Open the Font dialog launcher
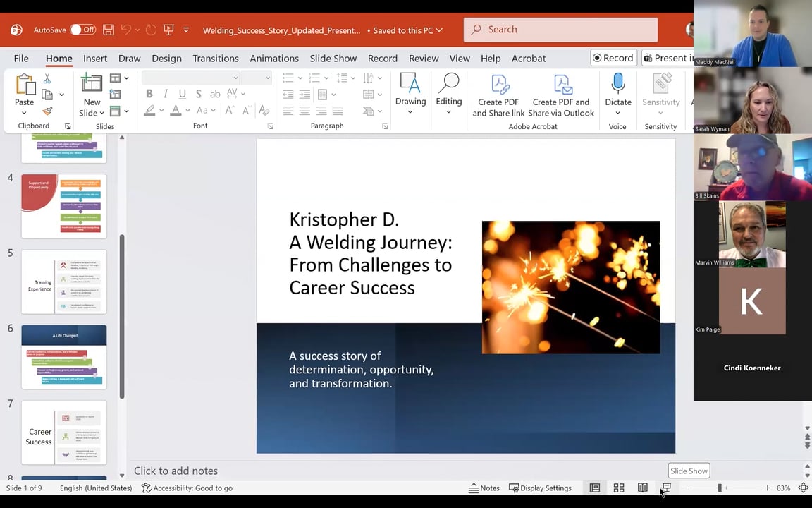 pyautogui.click(x=271, y=126)
